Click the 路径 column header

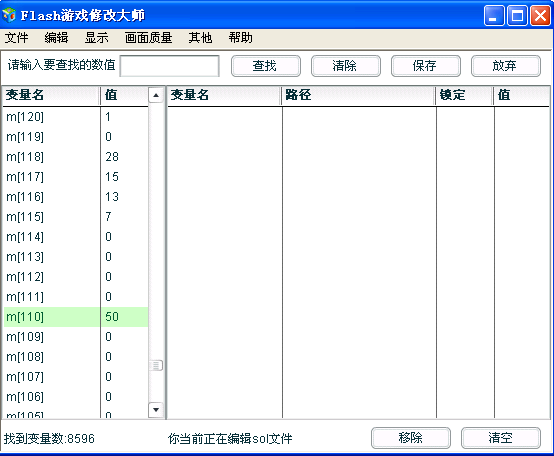(x=358, y=95)
